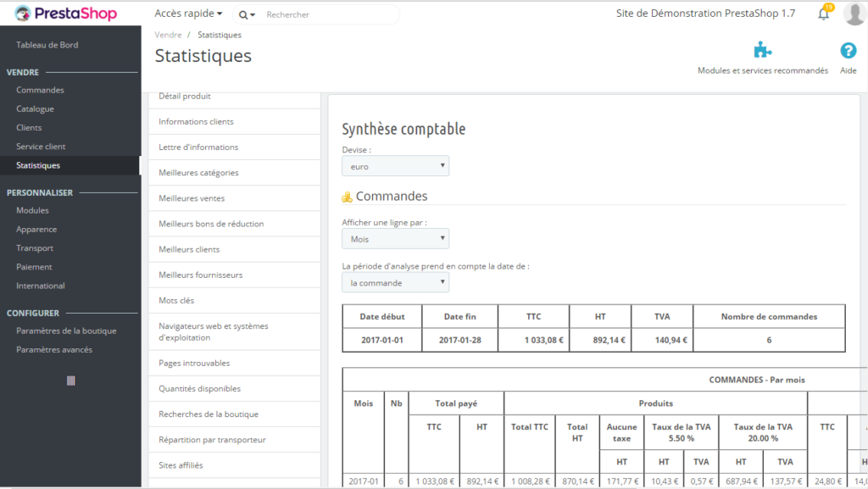Select Informations clients statistics module

(234, 122)
